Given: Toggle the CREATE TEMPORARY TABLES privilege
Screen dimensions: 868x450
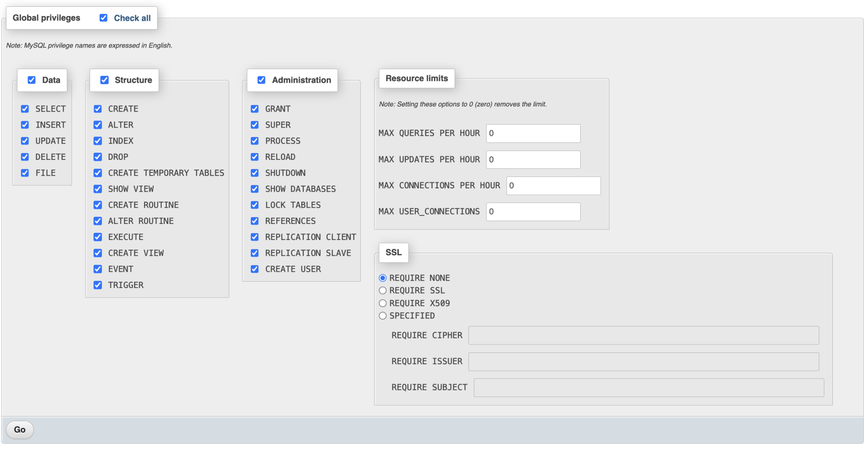Looking at the screenshot, I should point(98,173).
